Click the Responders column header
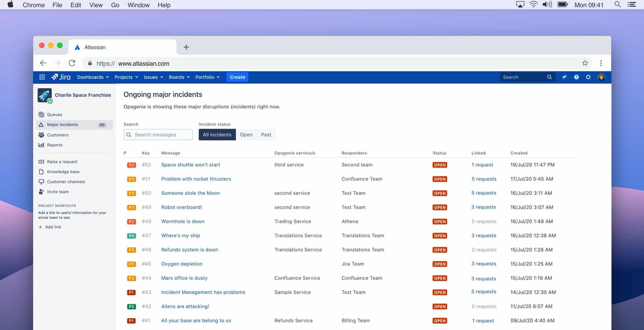644x330 pixels. (354, 153)
